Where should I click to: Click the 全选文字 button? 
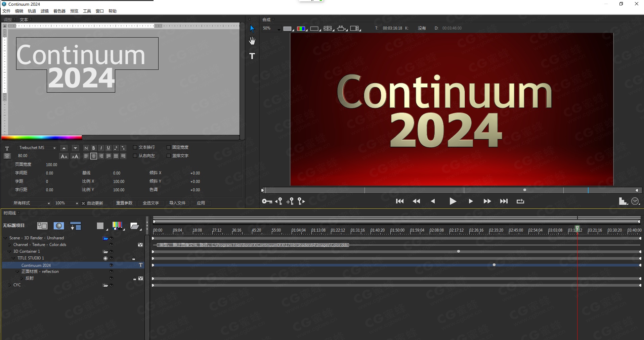pos(151,203)
